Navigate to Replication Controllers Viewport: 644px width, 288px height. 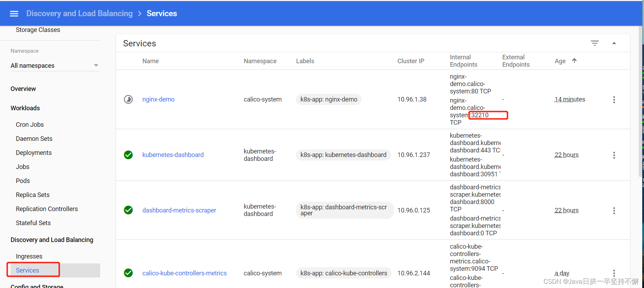(x=47, y=209)
